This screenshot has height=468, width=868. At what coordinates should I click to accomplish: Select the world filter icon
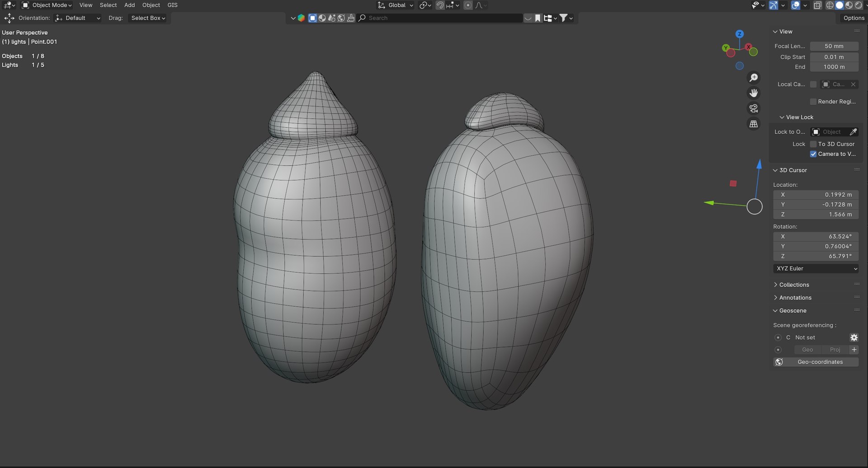click(341, 18)
